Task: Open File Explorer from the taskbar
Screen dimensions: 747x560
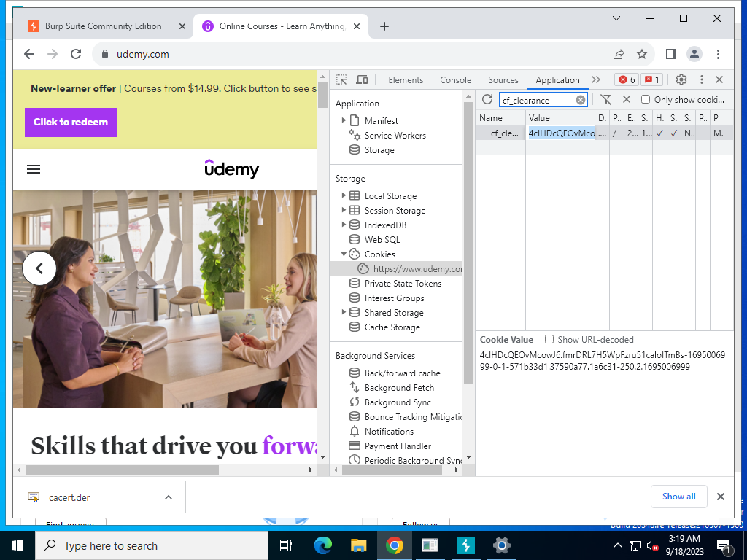Action: pos(357,545)
